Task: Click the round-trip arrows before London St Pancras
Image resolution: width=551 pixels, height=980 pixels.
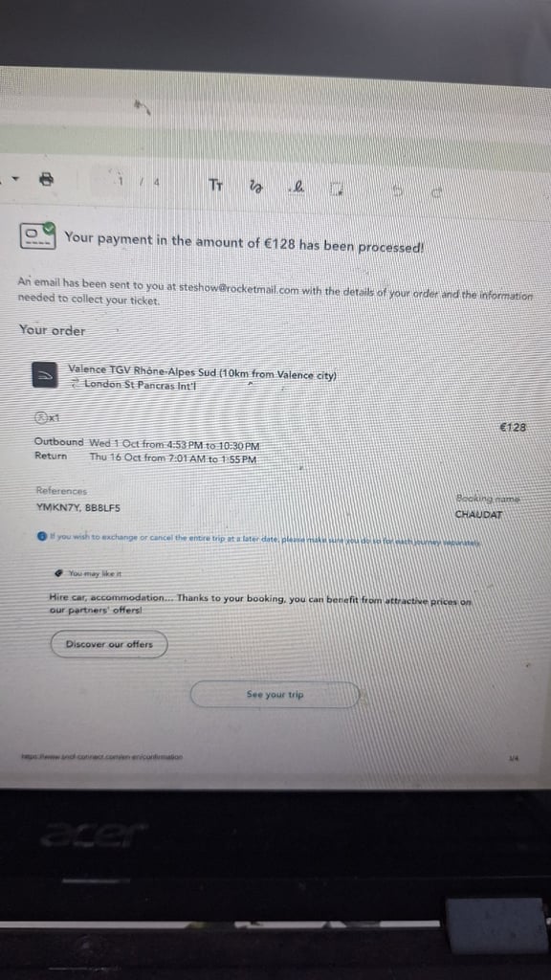Action: [x=75, y=384]
